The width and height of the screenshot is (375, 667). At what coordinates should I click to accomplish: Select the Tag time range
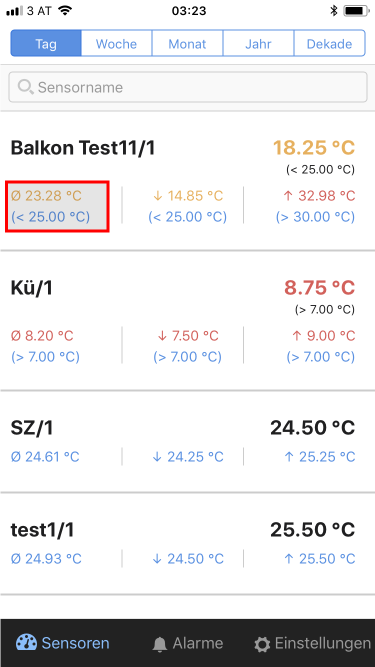tap(46, 43)
